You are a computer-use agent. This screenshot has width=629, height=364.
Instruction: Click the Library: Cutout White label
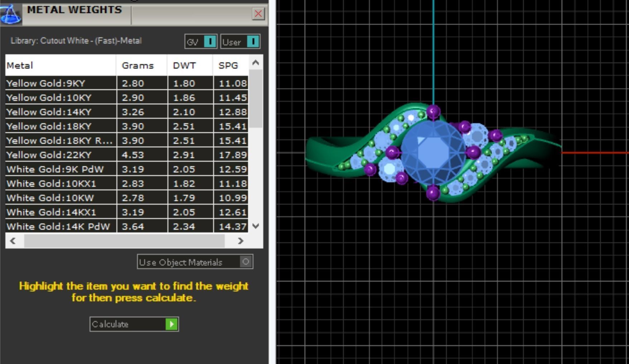(x=76, y=41)
